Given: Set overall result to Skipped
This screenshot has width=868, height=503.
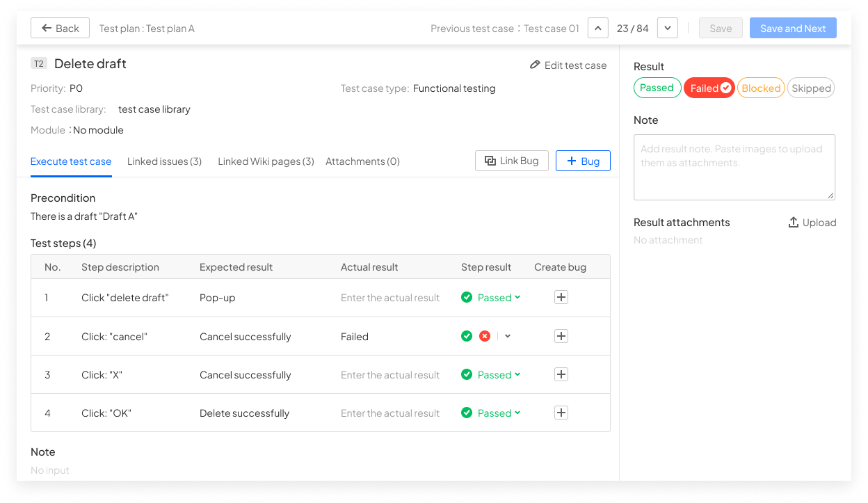Looking at the screenshot, I should tap(811, 88).
